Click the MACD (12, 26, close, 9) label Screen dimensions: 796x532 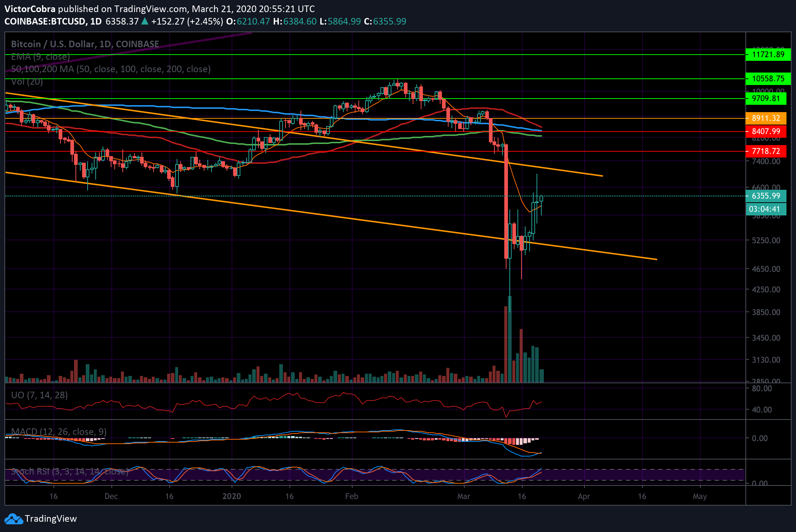[x=59, y=432]
